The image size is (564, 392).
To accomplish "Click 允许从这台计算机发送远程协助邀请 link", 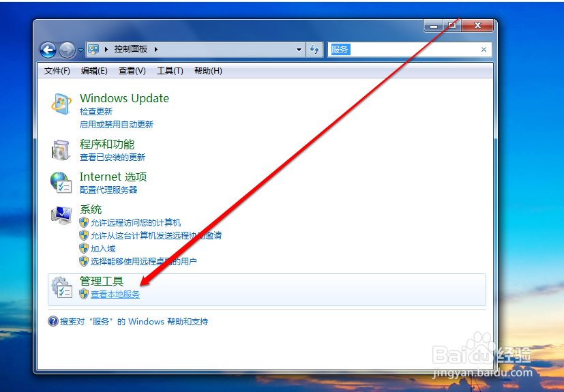I will pyautogui.click(x=156, y=236).
